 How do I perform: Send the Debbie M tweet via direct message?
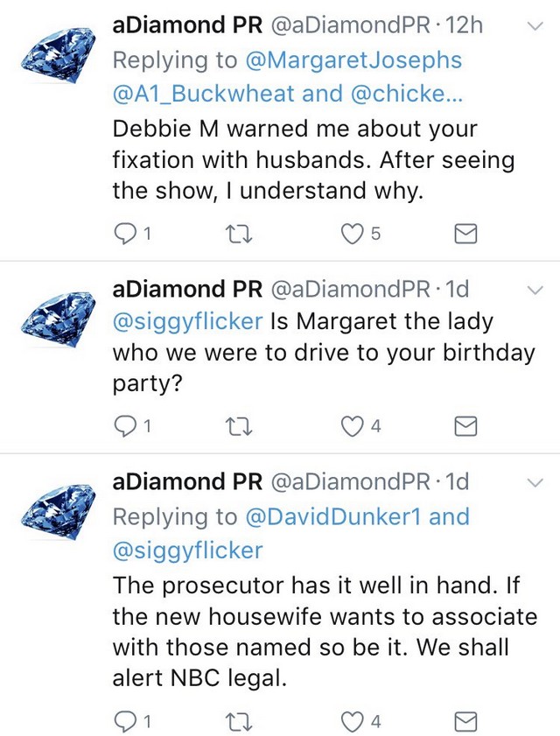pos(467,233)
